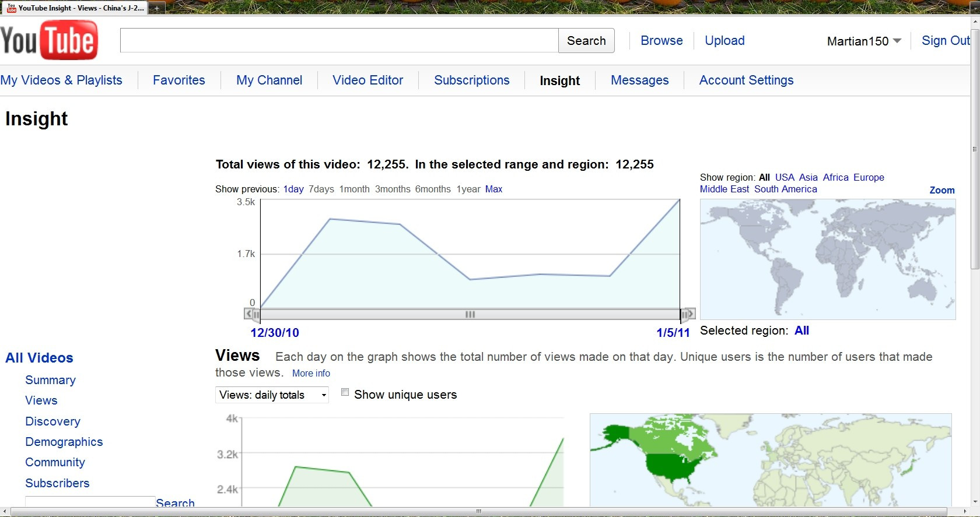
Task: Filter region to Middle East
Action: coord(724,189)
